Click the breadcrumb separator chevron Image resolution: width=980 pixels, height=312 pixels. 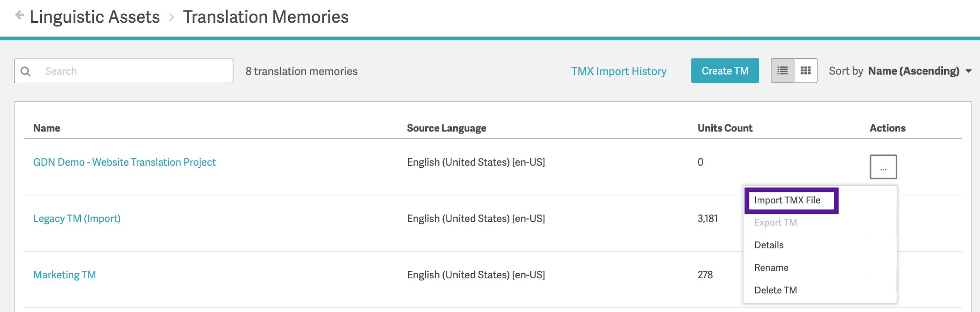tap(172, 17)
